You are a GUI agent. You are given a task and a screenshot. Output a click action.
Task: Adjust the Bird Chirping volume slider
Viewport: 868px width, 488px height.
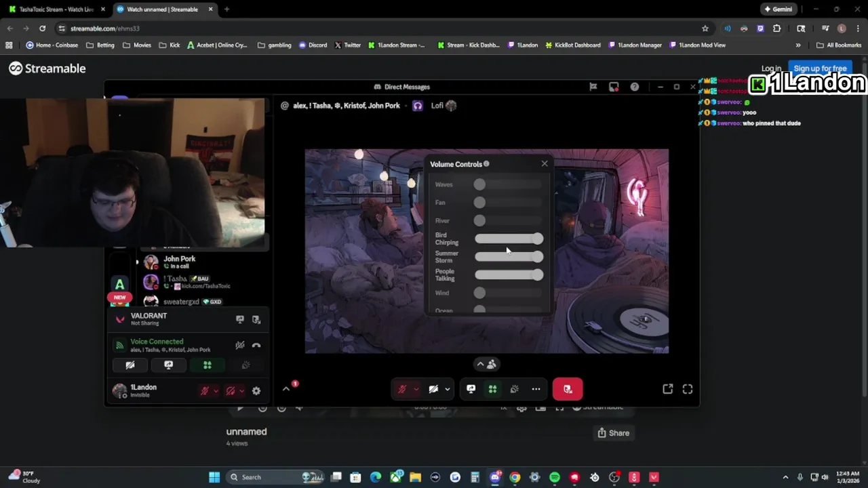(x=509, y=239)
